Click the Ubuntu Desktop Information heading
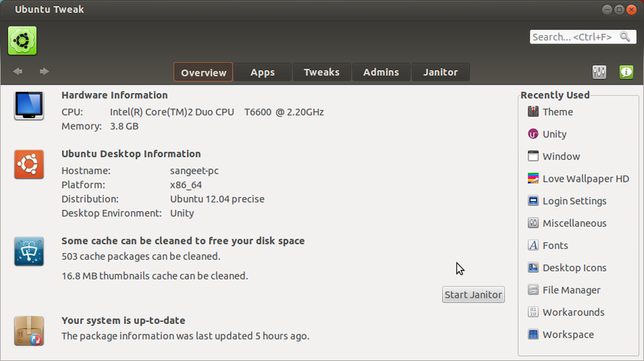This screenshot has width=644, height=361. pyautogui.click(x=131, y=154)
